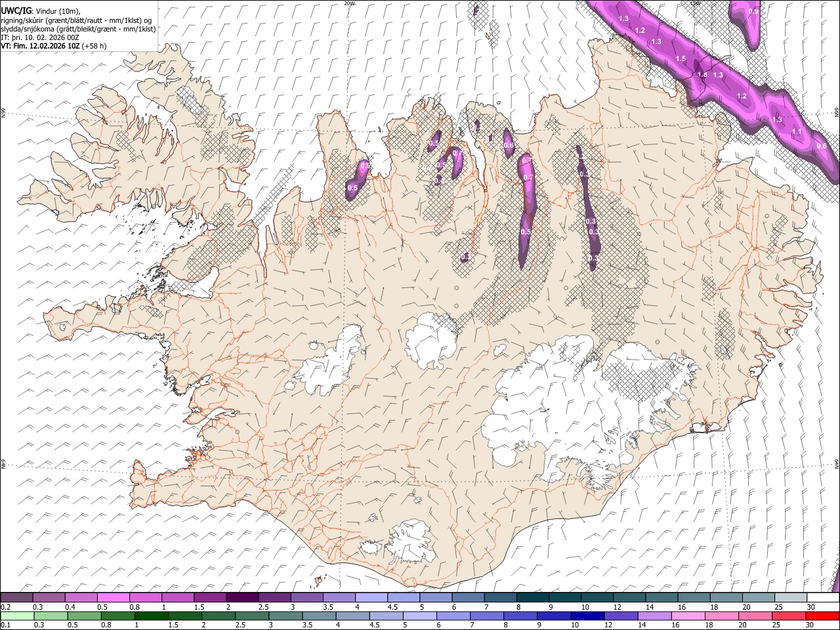840x630 pixels.
Task: Click the 'rigning/skúrir (grænt/blátt/rautt' legend line
Action: 76,20
